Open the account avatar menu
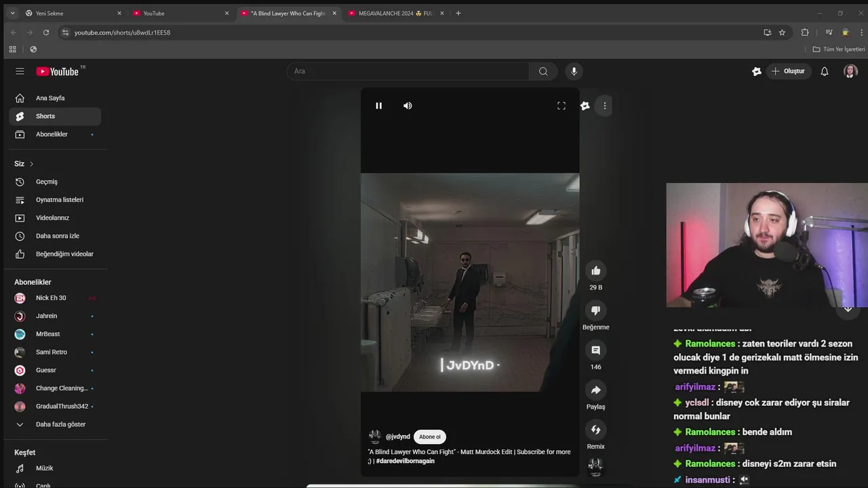This screenshot has width=868, height=488. click(x=850, y=71)
